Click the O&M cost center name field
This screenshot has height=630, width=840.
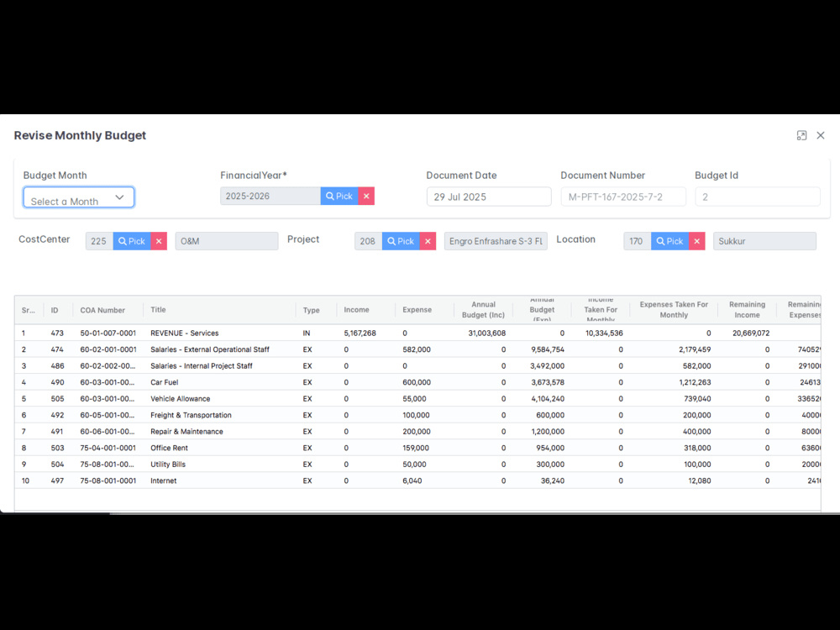pyautogui.click(x=227, y=241)
